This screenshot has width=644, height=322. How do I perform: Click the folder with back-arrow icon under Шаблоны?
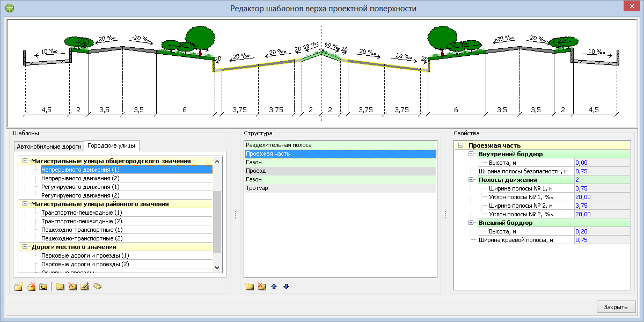point(43,287)
